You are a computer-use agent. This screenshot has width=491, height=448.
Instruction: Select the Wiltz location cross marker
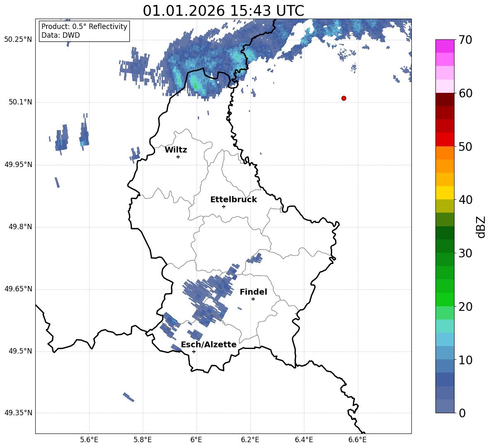pos(178,157)
